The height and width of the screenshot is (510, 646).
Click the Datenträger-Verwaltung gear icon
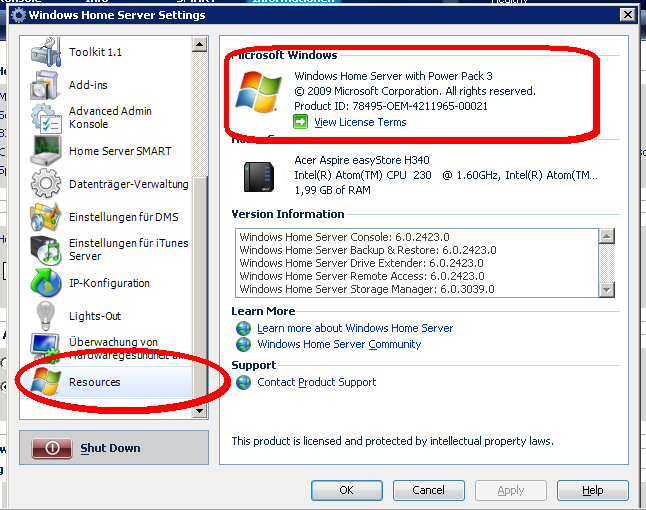click(46, 184)
